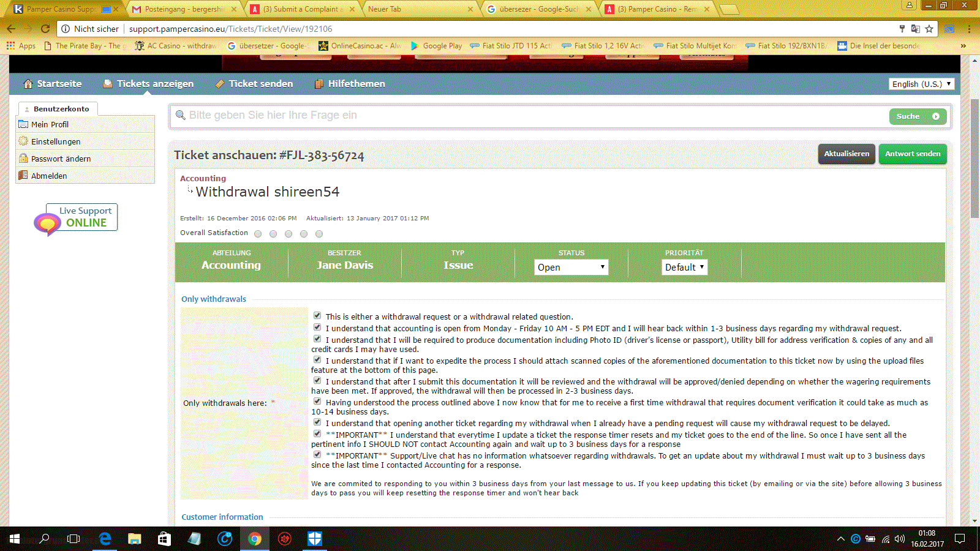Toggle 'This is either a withdrawal request' checkbox
The height and width of the screenshot is (551, 980).
(x=317, y=316)
